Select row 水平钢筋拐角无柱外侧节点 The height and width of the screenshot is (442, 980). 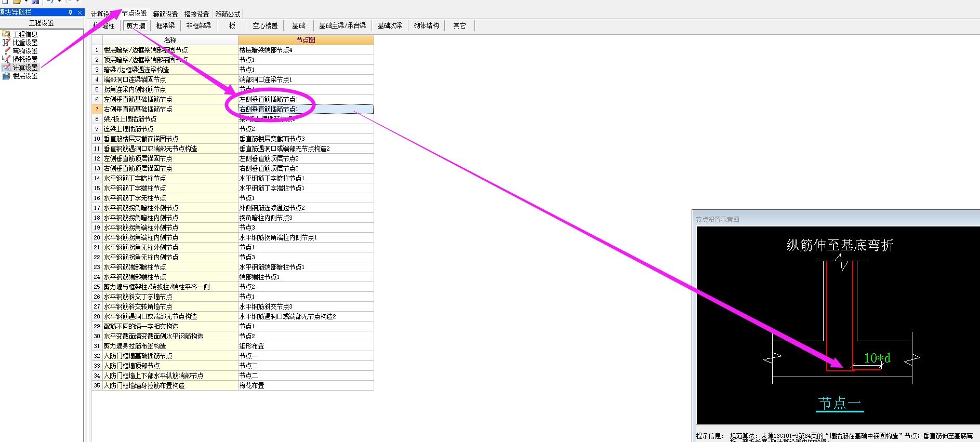tap(170, 247)
